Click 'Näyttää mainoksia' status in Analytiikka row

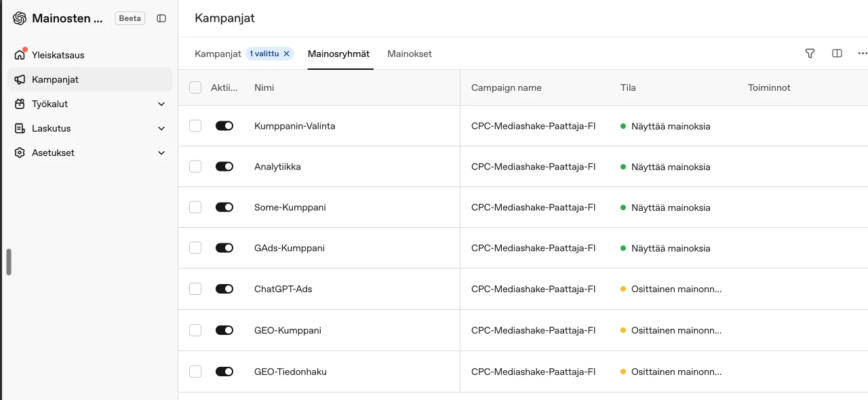(x=665, y=167)
